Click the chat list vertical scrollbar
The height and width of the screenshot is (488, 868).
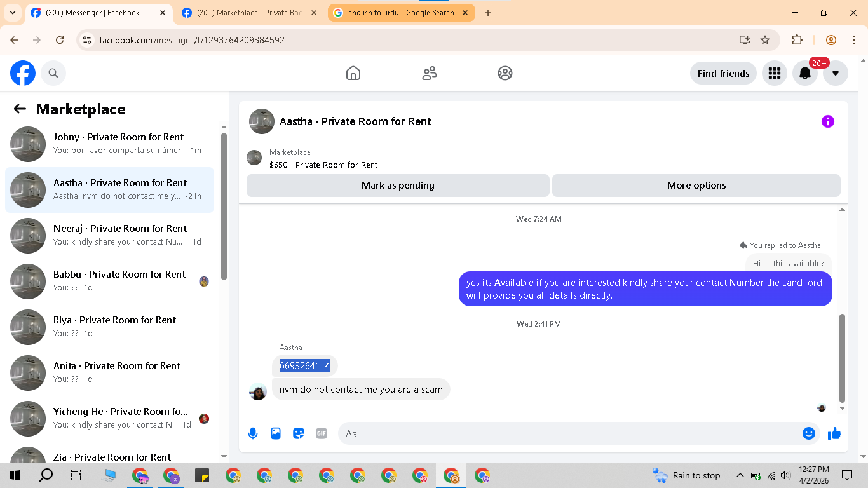pos(224,207)
